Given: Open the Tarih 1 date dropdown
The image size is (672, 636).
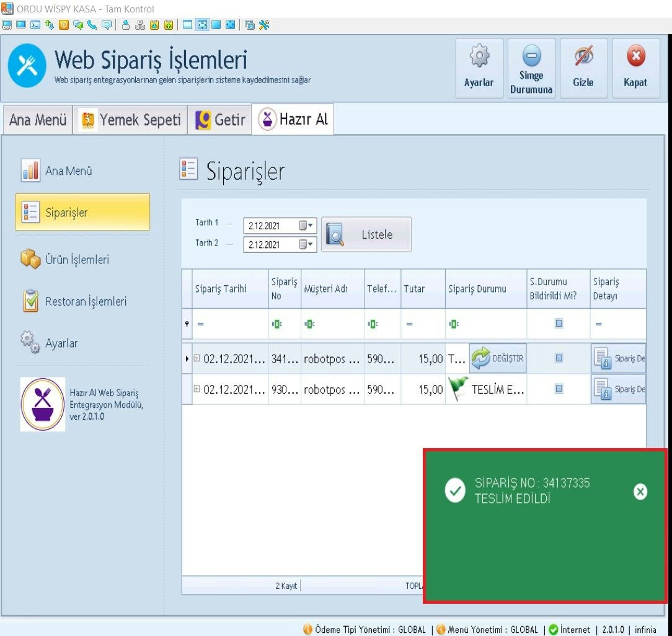Looking at the screenshot, I should click(307, 226).
